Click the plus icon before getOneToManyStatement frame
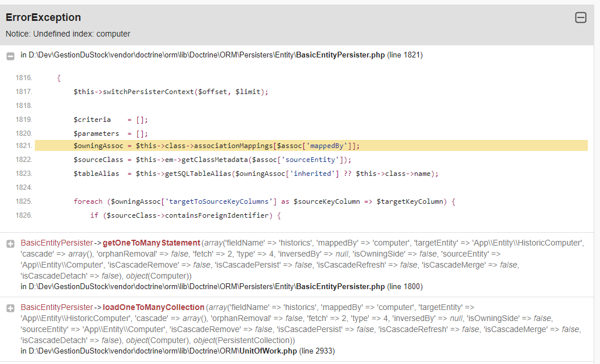 pos(10,244)
